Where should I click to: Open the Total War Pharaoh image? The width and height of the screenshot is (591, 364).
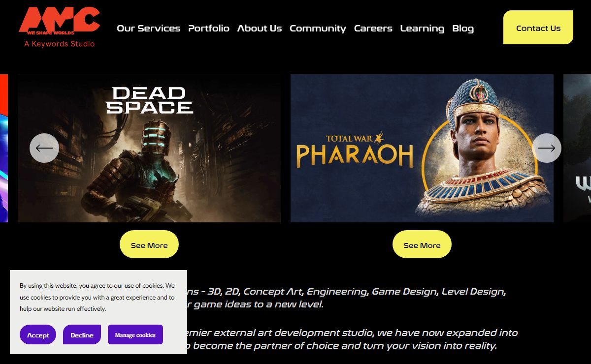coord(422,148)
